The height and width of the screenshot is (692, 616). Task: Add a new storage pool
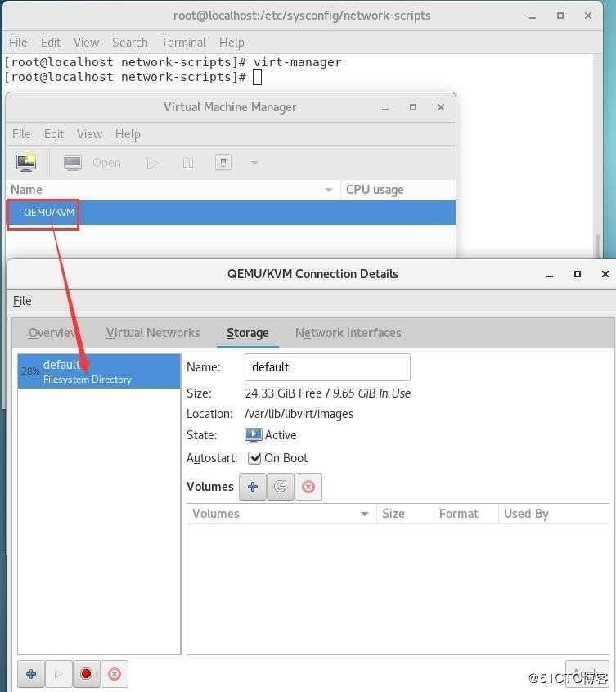(x=31, y=674)
